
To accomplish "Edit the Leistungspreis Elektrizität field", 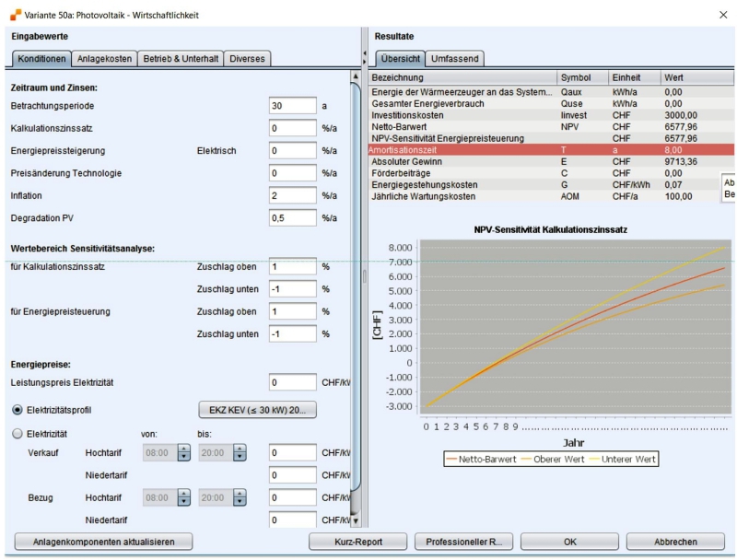I will (x=292, y=382).
